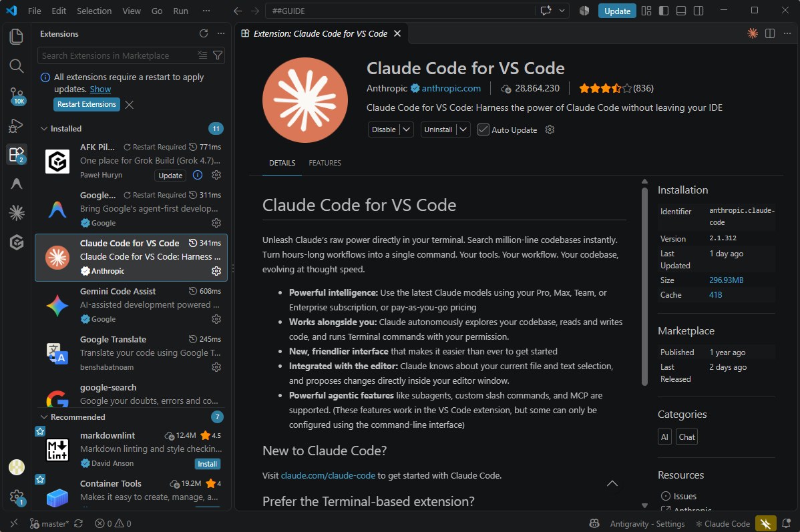The image size is (800, 532).
Task: Refresh the Extensions list
Action: point(204,33)
